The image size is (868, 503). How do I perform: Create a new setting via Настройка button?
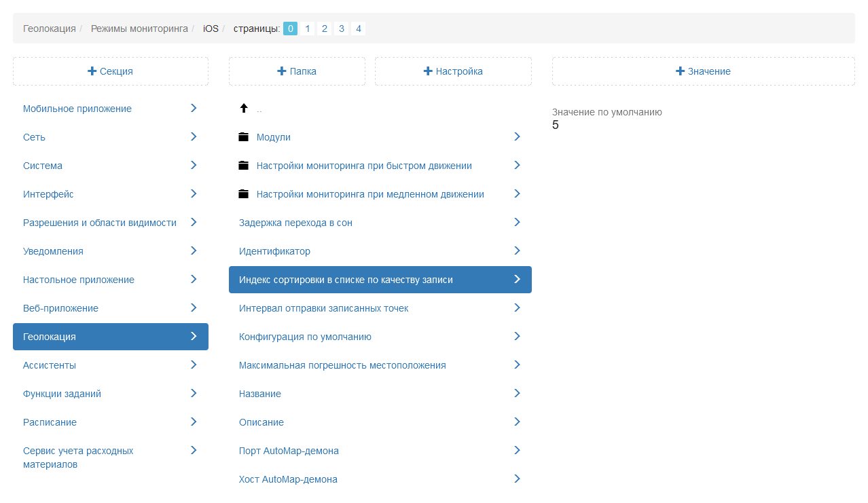coord(453,71)
